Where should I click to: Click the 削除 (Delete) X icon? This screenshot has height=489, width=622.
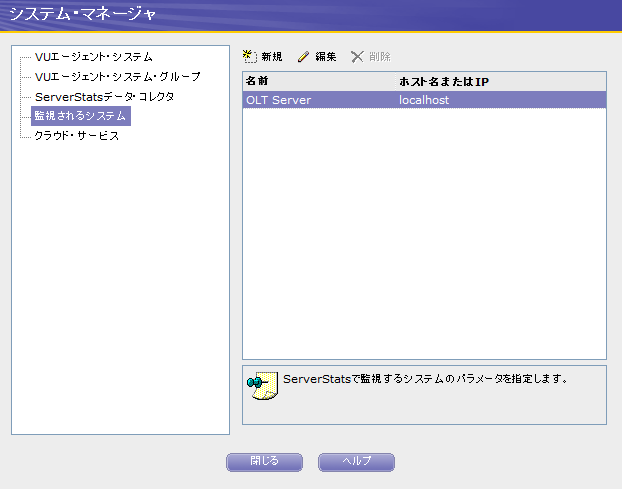[x=357, y=57]
